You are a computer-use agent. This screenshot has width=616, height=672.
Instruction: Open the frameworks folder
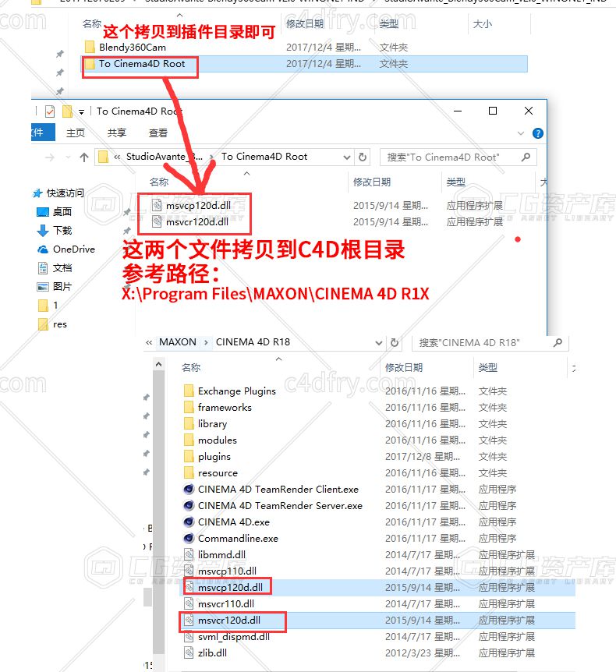click(x=218, y=407)
